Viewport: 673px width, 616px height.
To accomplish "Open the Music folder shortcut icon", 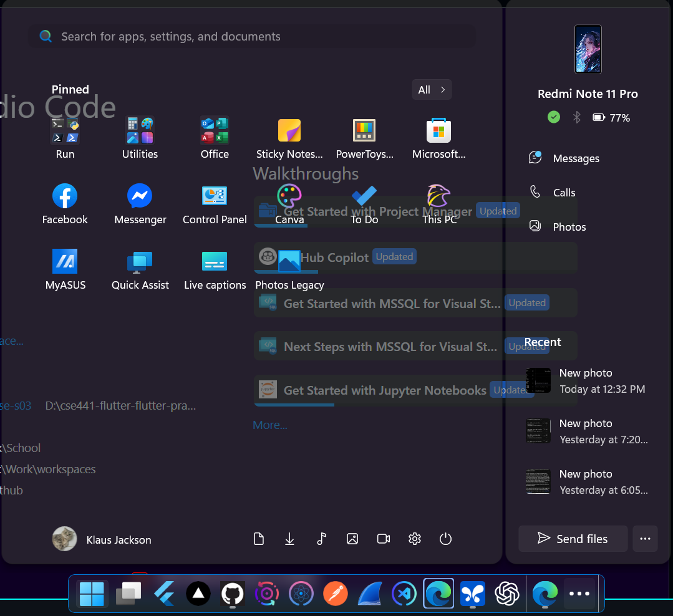I will pos(321,539).
